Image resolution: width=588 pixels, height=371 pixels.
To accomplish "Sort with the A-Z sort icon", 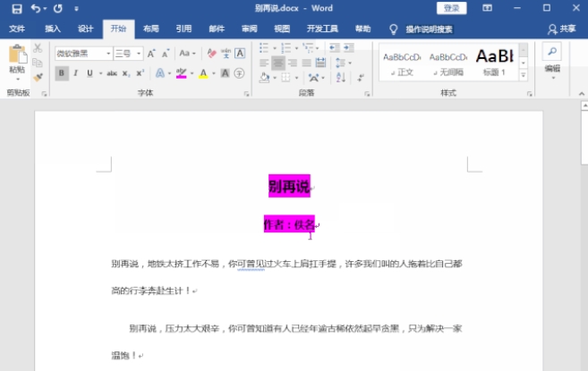I will [x=340, y=78].
